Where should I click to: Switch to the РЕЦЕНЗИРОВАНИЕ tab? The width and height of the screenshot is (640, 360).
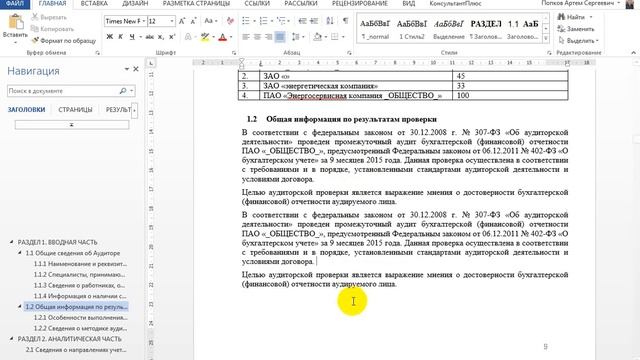pyautogui.click(x=359, y=4)
